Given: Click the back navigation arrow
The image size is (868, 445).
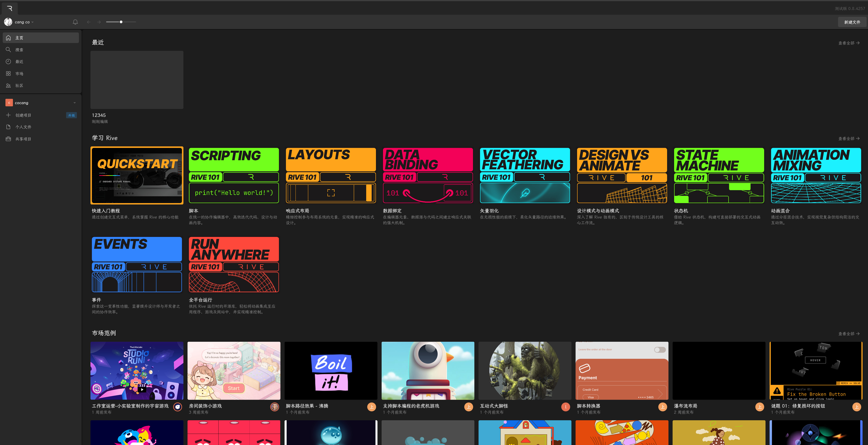Looking at the screenshot, I should click(89, 22).
